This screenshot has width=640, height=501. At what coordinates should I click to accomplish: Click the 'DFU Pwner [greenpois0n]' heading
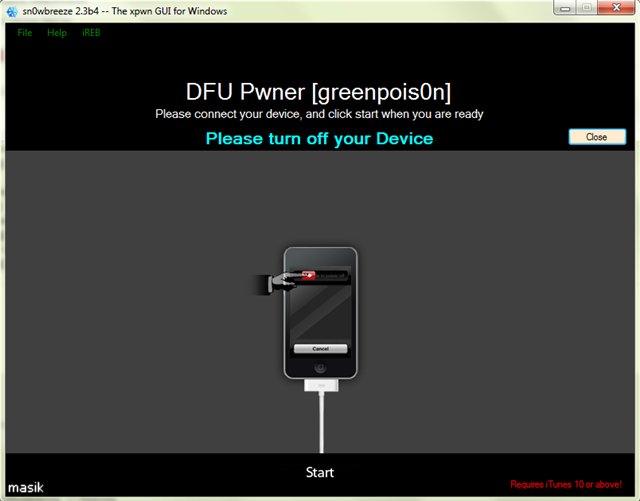click(x=318, y=91)
